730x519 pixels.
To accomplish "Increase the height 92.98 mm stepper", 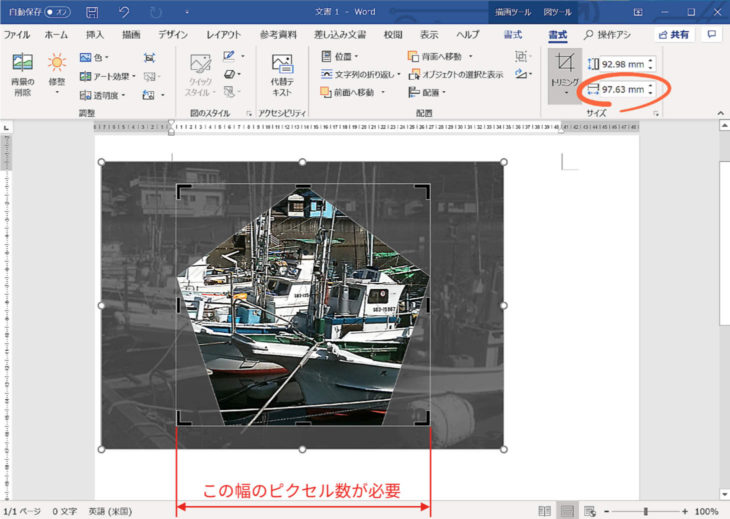I will pos(650,59).
